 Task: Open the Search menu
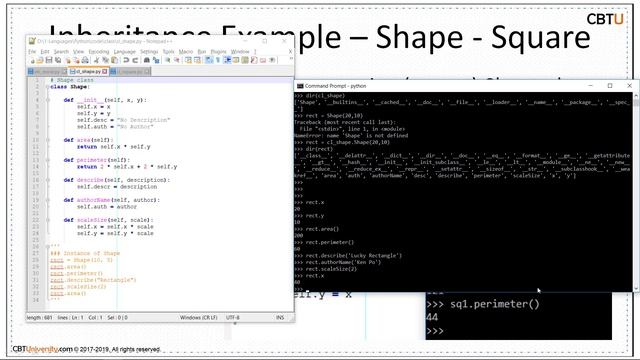[x=61, y=51]
